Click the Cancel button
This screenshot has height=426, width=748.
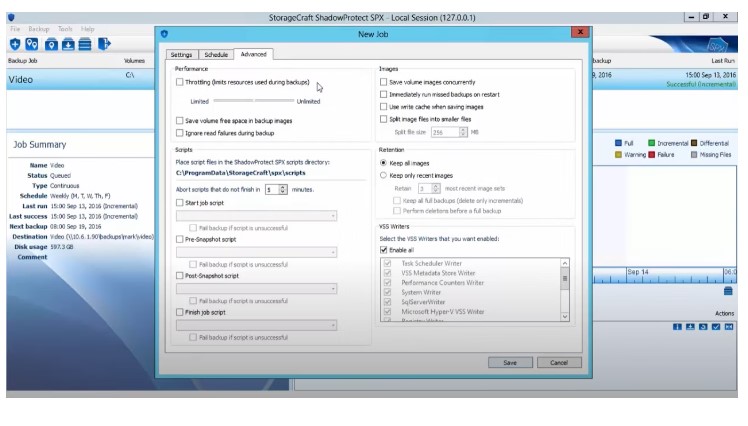click(559, 363)
